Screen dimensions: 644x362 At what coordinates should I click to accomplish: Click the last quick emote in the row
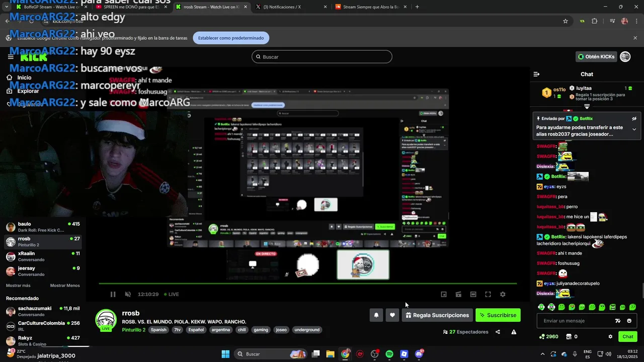click(632, 307)
